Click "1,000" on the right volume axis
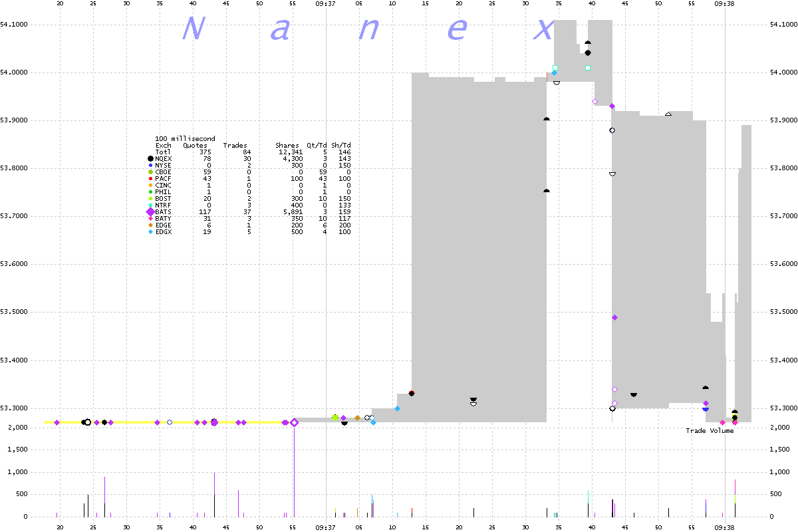This screenshot has width=798, height=532. (780, 472)
